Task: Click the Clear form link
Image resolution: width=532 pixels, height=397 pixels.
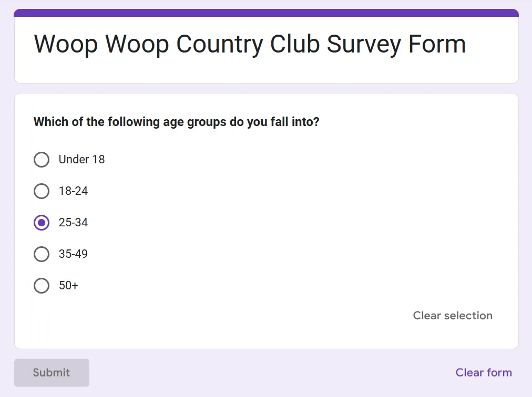Action: [x=483, y=372]
